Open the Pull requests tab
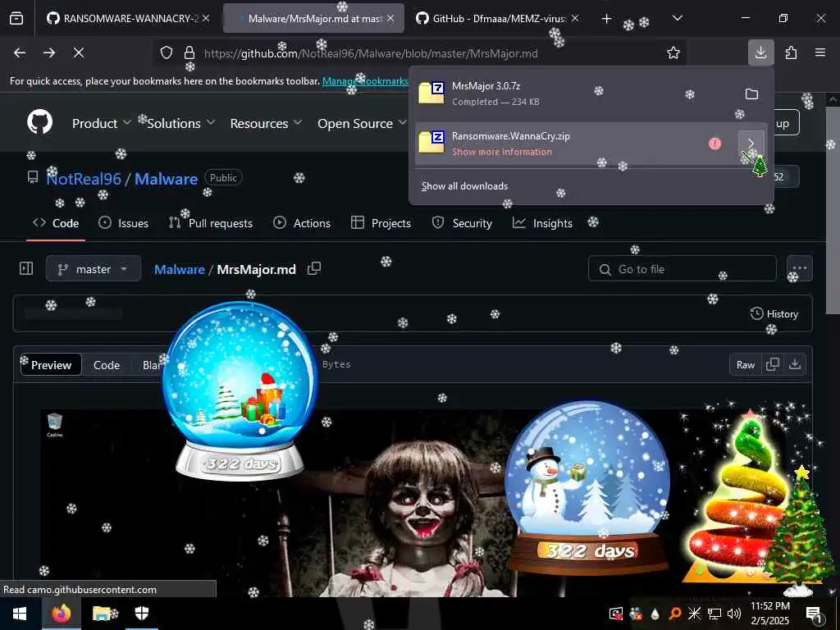This screenshot has height=630, width=840. point(211,223)
